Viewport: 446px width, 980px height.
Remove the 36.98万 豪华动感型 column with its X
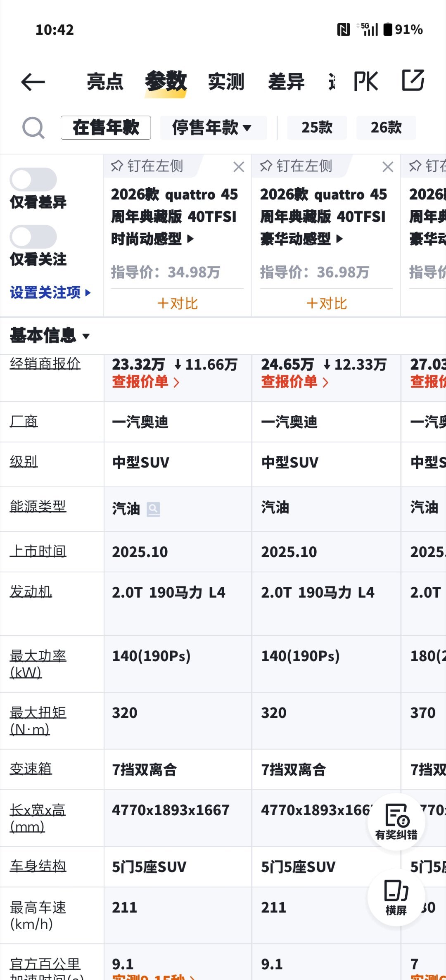(388, 167)
